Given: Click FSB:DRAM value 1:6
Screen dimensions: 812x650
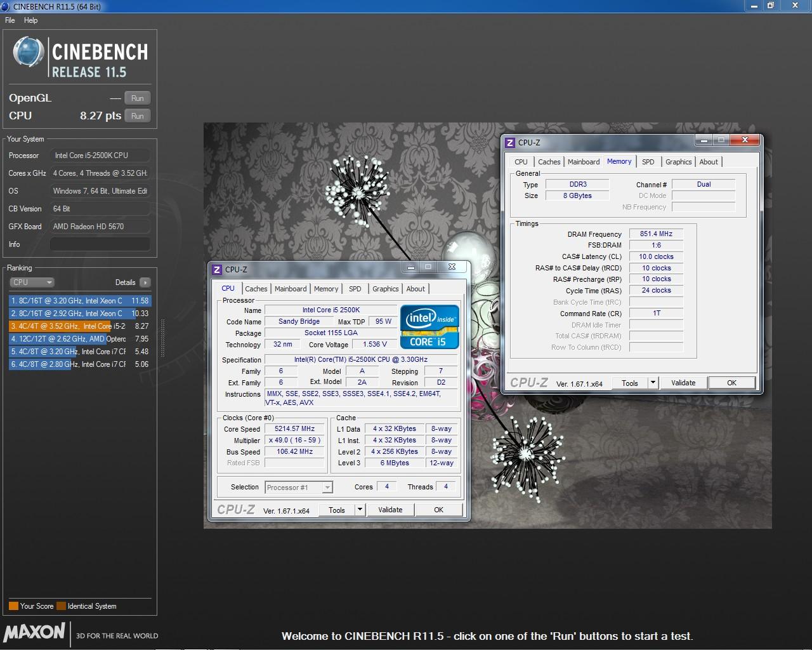Looking at the screenshot, I should click(656, 246).
